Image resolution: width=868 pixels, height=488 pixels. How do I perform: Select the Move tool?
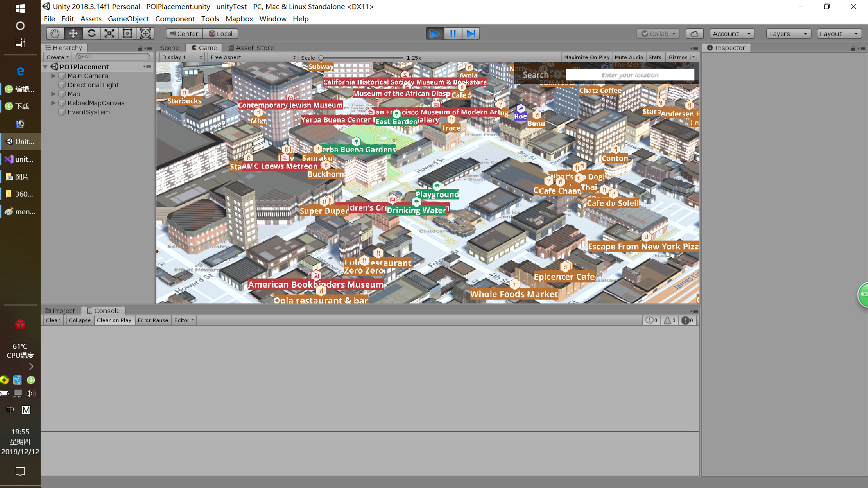point(73,33)
